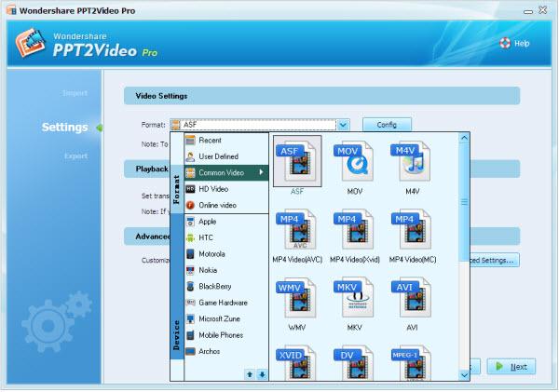Open the Nokia device category
This screenshot has width=559, height=392.
[x=226, y=270]
